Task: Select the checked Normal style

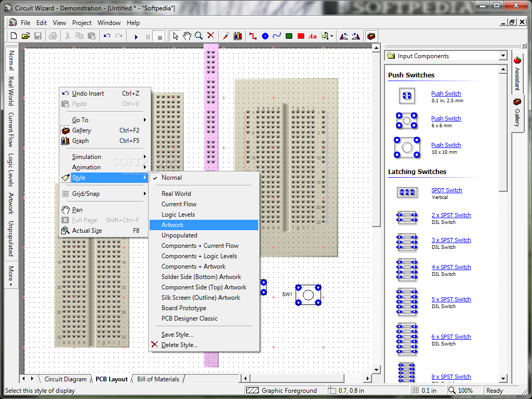Action: pyautogui.click(x=204, y=178)
